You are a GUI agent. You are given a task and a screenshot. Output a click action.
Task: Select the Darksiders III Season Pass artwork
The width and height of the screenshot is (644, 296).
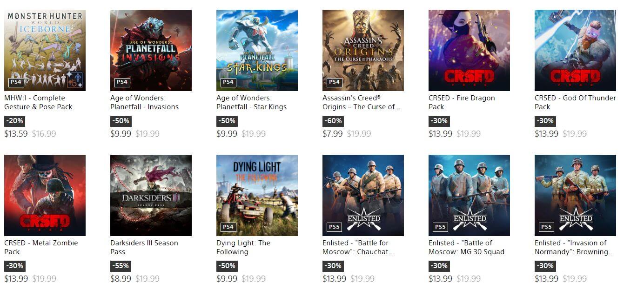[x=151, y=195]
